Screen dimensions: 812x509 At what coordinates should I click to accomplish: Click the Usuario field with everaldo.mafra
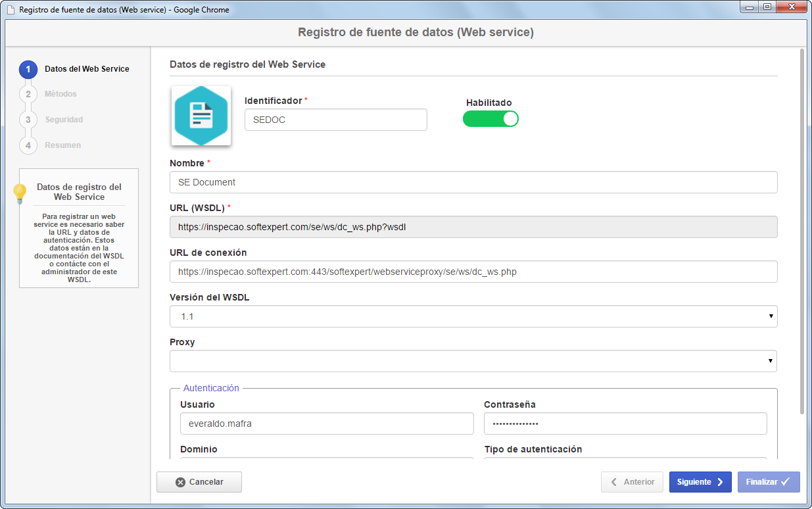pyautogui.click(x=327, y=424)
